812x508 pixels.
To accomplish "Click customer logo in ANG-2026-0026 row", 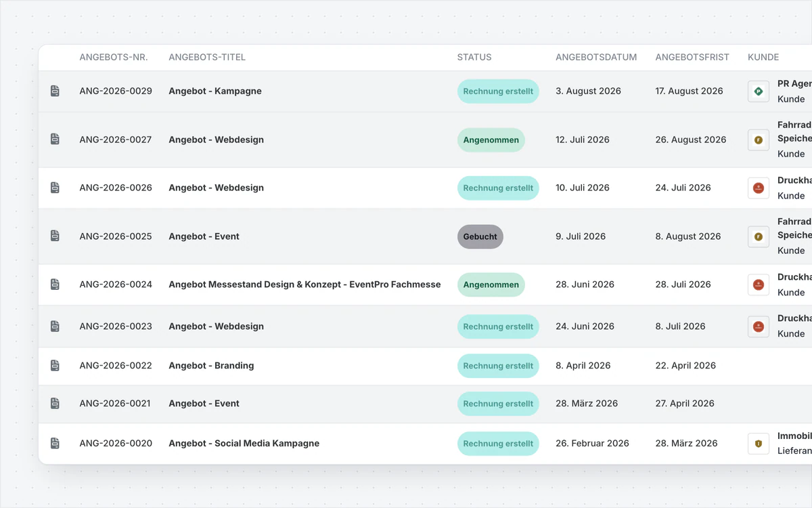I will click(759, 188).
